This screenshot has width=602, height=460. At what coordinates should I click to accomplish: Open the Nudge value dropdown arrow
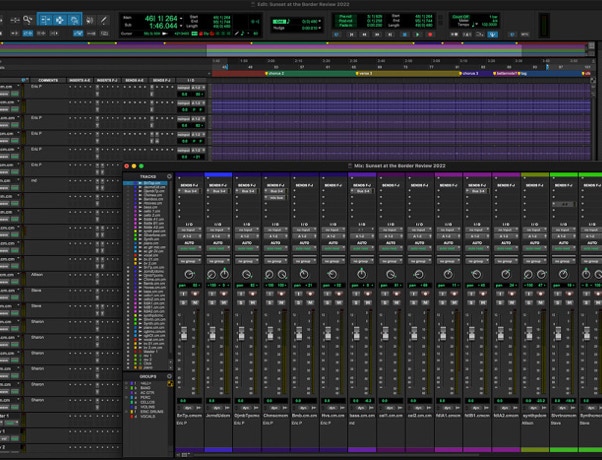[x=319, y=28]
